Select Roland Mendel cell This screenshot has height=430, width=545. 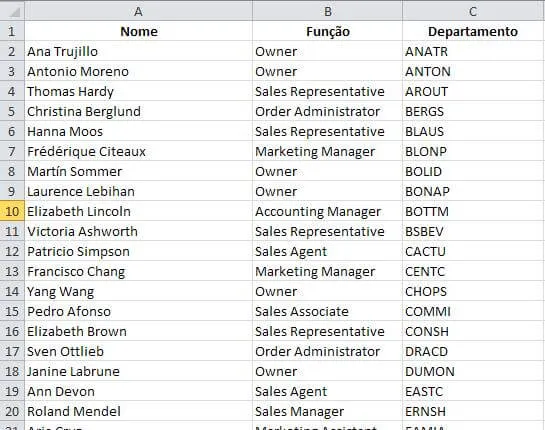pos(138,411)
